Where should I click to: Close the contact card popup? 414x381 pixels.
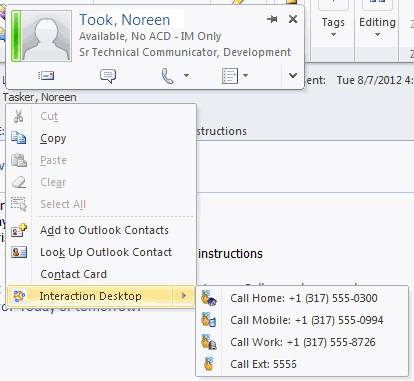click(293, 19)
